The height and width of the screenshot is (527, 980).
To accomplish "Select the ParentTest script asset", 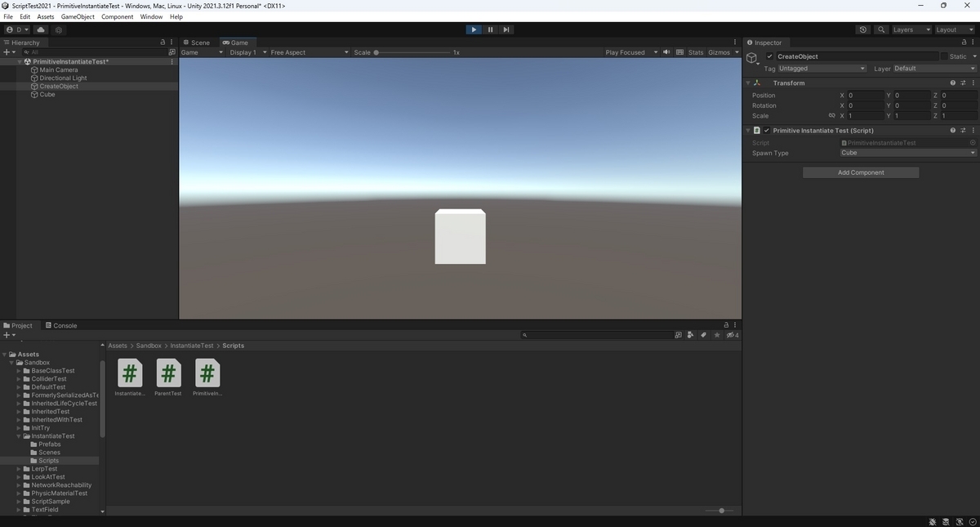I will (168, 377).
